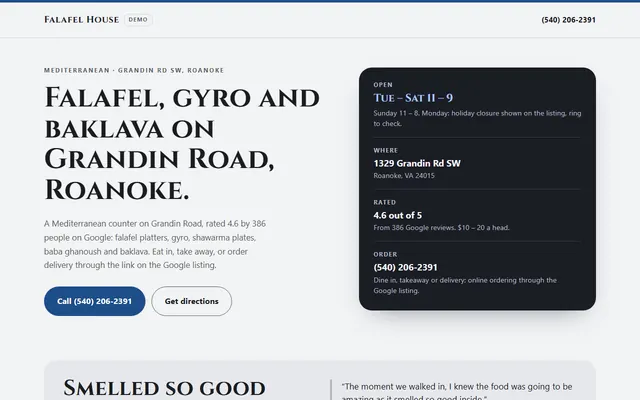Click the OPEN label in dark card
This screenshot has height=400, width=640.
click(x=383, y=85)
